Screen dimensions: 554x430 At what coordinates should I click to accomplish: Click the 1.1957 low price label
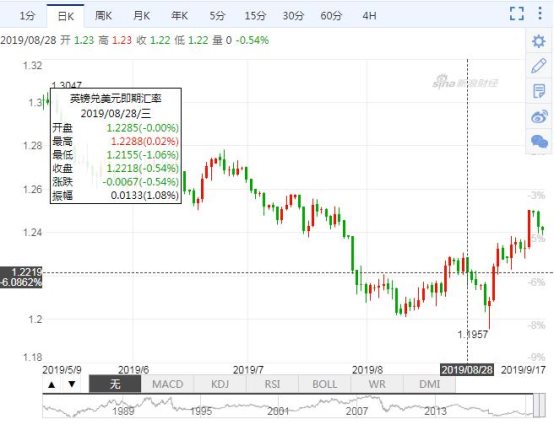[x=472, y=335]
